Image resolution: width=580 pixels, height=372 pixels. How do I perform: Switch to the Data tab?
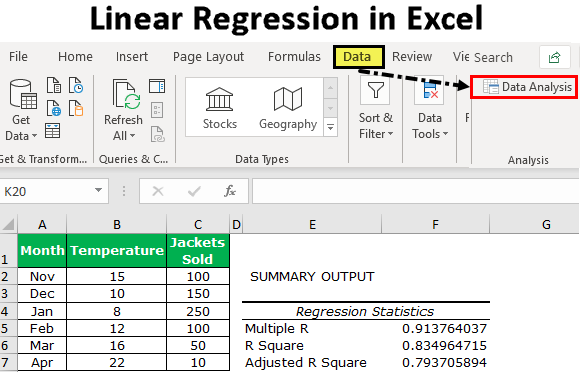point(358,57)
